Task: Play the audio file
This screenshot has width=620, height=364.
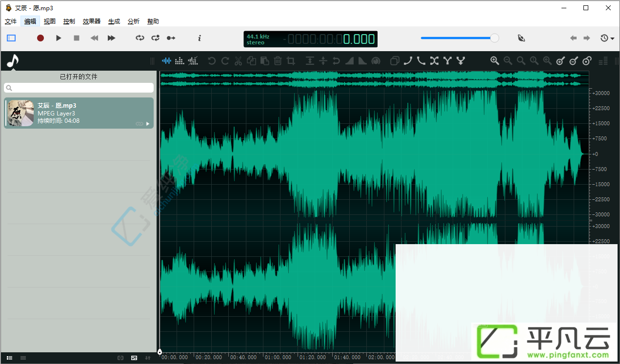Action: [x=59, y=38]
